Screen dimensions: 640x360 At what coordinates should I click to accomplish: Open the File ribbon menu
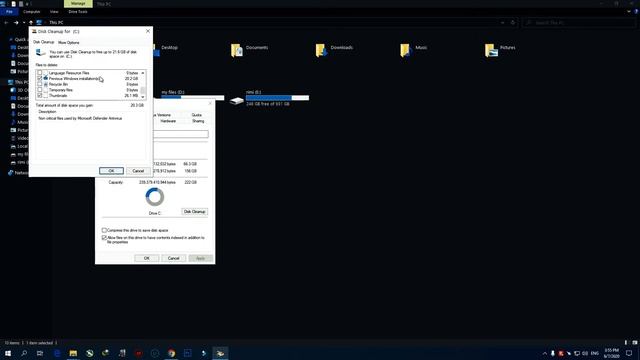[9, 12]
